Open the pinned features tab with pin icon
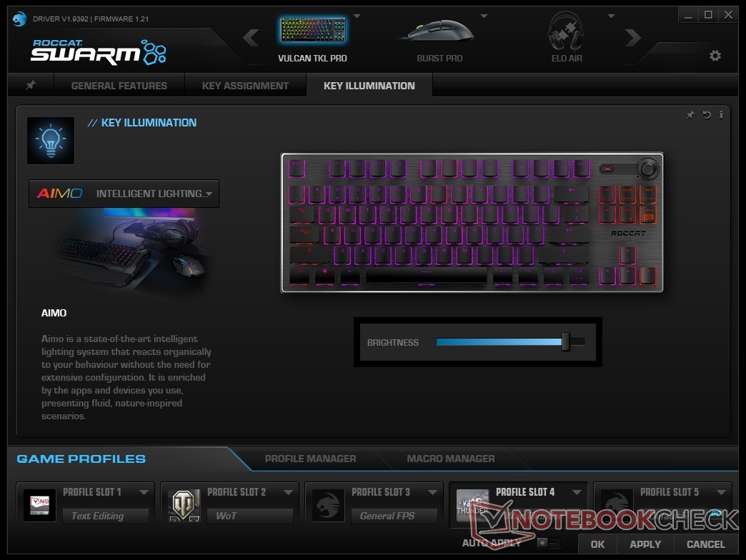 [31, 85]
